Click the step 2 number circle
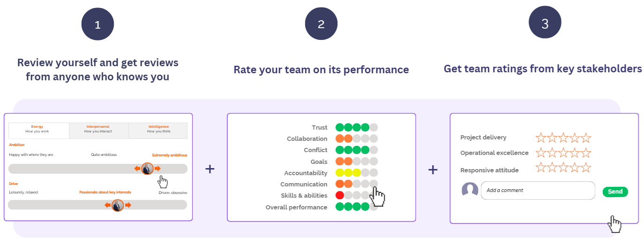Image resolution: width=644 pixels, height=239 pixels. tap(321, 24)
